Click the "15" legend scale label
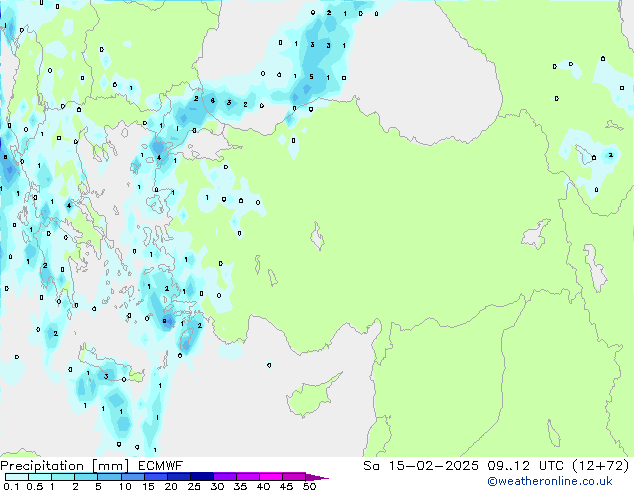Viewport: 634px width, 490px height. click(x=148, y=486)
